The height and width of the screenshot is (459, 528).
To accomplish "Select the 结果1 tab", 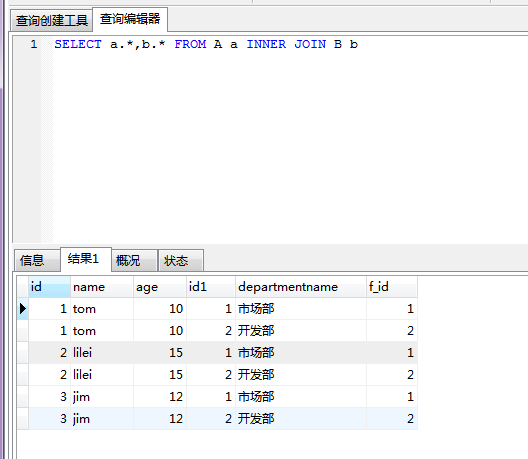I will click(86, 259).
